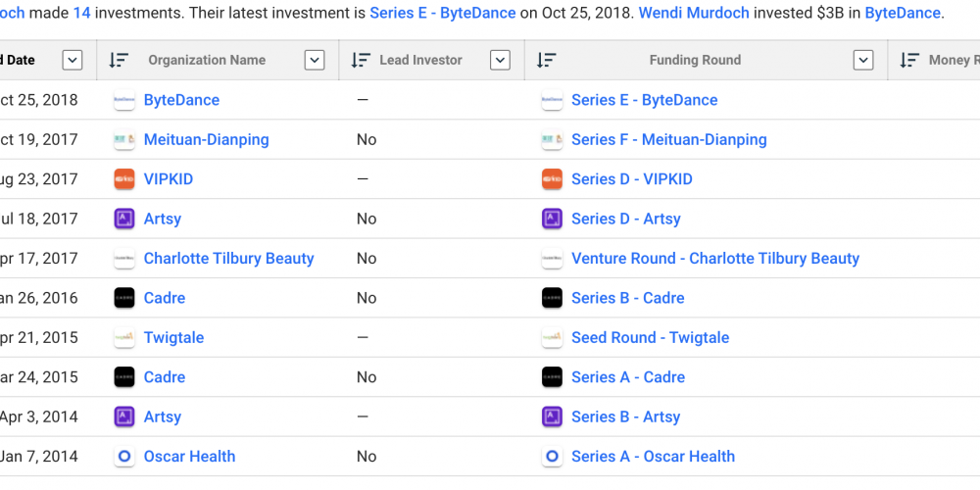Open the Organization Name column dropdown
The width and height of the screenshot is (980, 490).
314,60
